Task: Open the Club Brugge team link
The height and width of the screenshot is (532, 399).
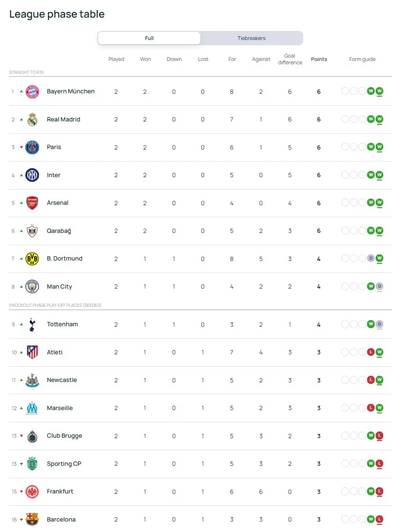Action: 64,436
